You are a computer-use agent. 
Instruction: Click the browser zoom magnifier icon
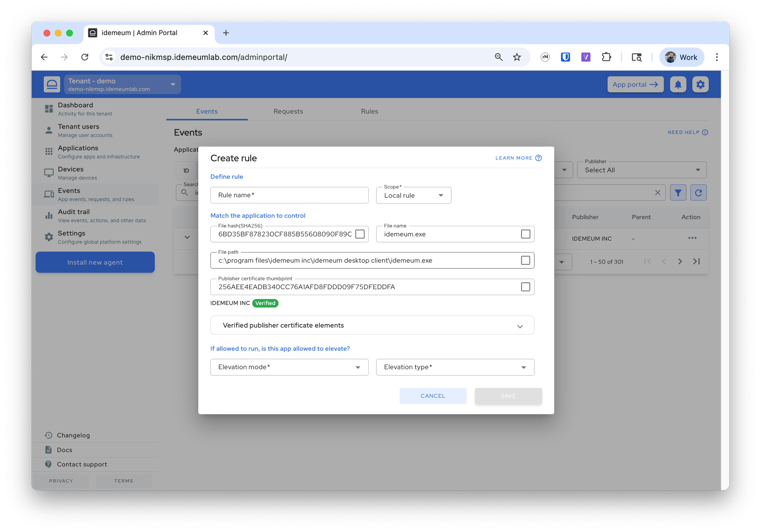point(498,57)
